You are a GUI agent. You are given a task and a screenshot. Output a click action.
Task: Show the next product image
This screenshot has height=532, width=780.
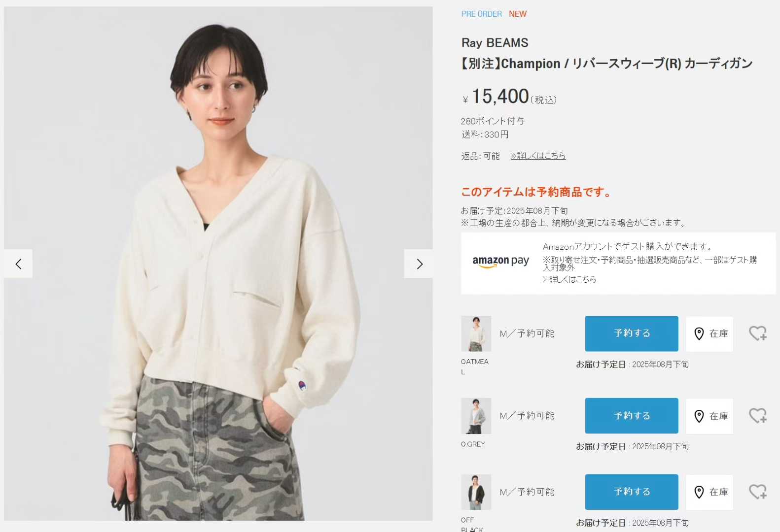[419, 264]
